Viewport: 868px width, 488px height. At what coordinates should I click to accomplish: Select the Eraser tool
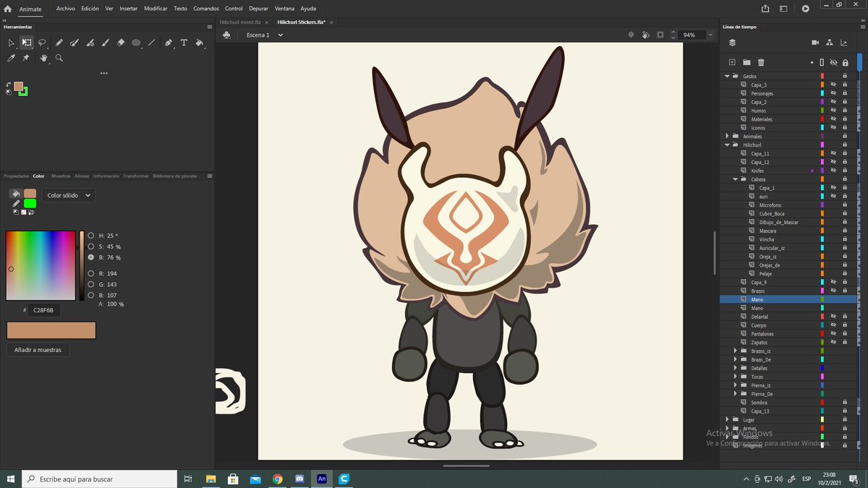pos(121,43)
